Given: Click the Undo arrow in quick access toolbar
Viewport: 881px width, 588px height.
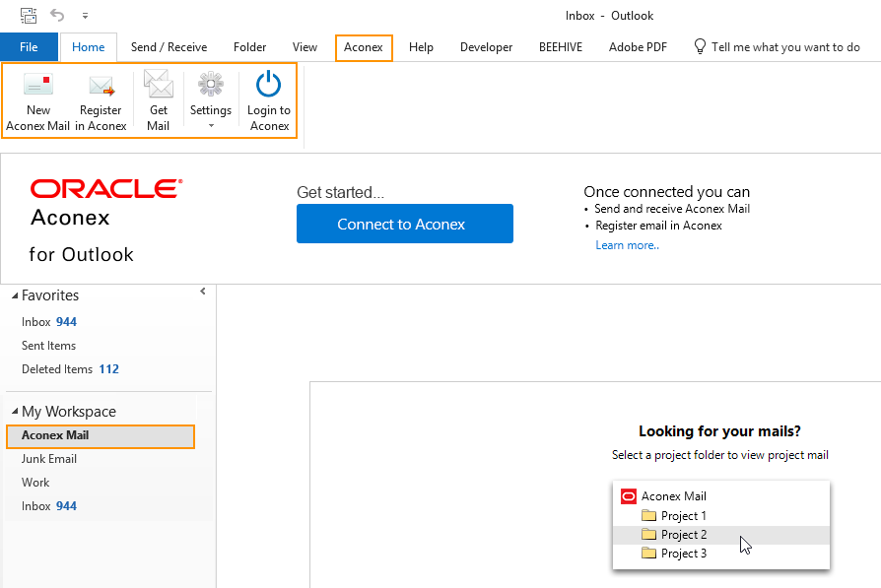Looking at the screenshot, I should (x=57, y=15).
